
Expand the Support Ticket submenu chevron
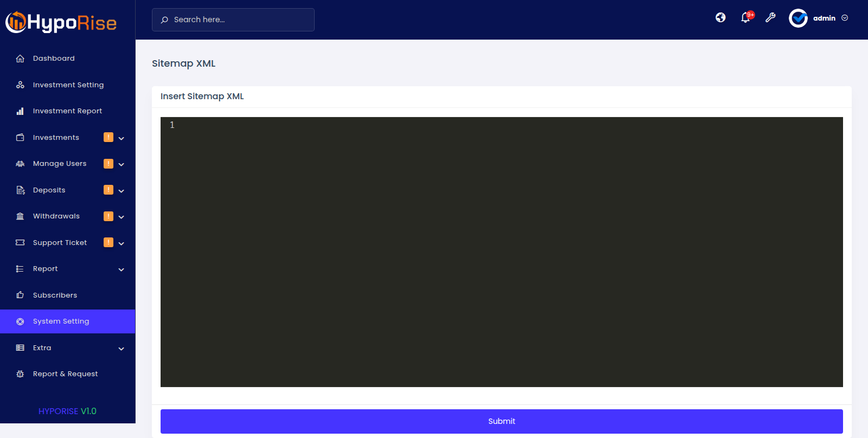(x=122, y=243)
